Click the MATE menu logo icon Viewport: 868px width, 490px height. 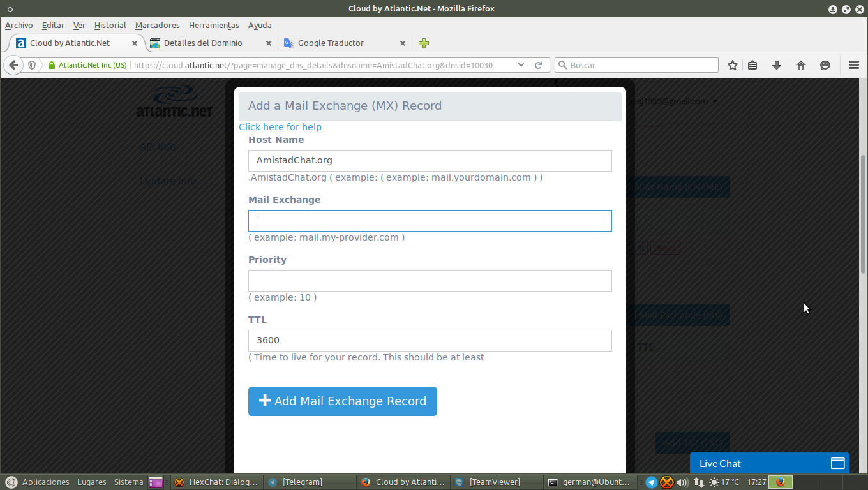[x=11, y=482]
